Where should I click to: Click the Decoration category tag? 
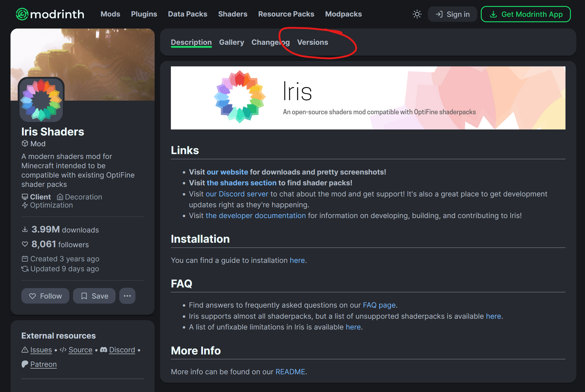pos(80,197)
